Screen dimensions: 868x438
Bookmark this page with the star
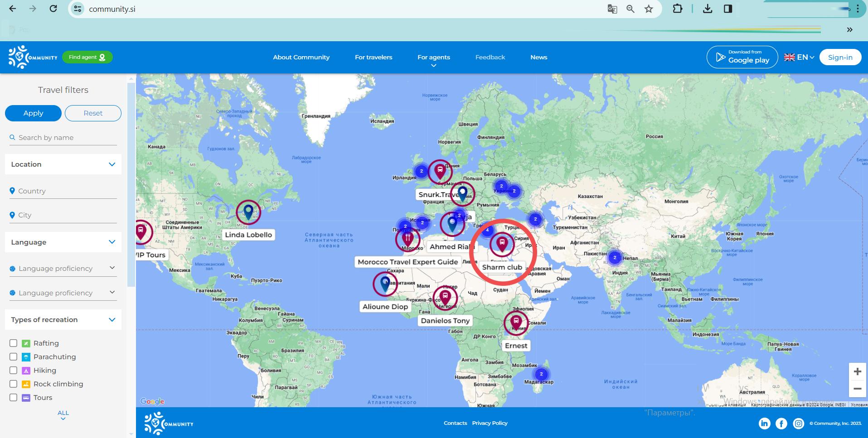click(x=649, y=9)
